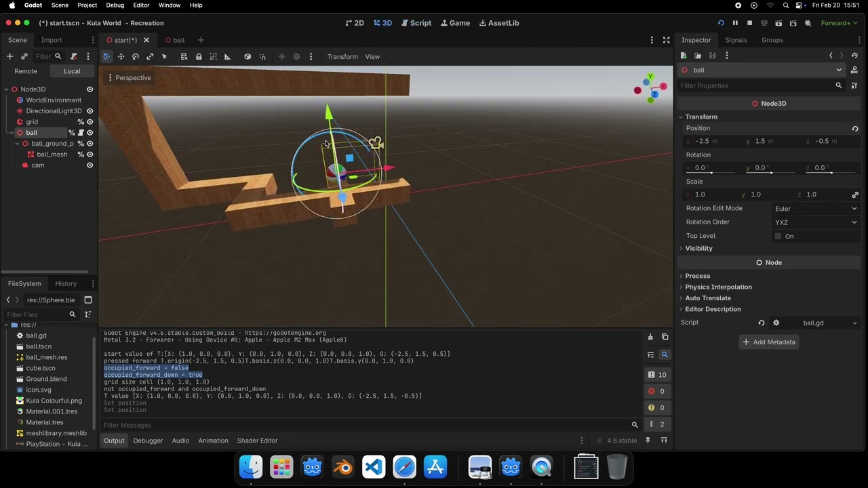Create a new resource in Inspector
The height and width of the screenshot is (488, 868).
[x=684, y=56]
